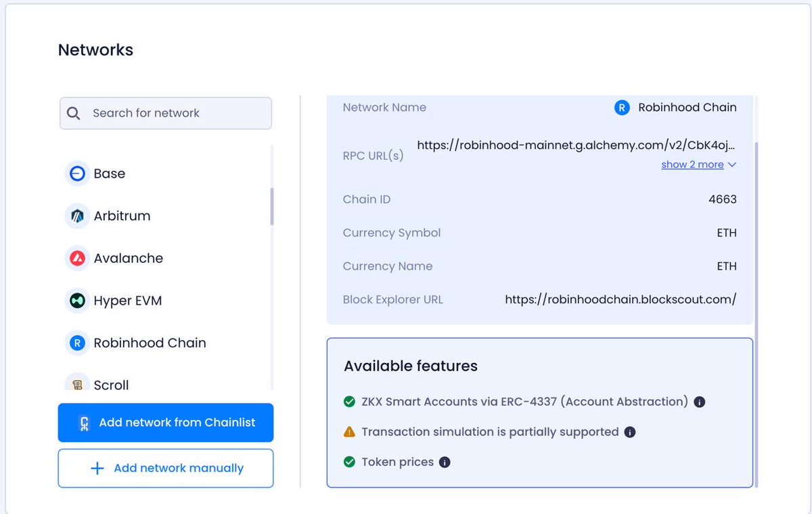Open info icon for Transaction simulation
The height and width of the screenshot is (514, 812).
pos(629,432)
